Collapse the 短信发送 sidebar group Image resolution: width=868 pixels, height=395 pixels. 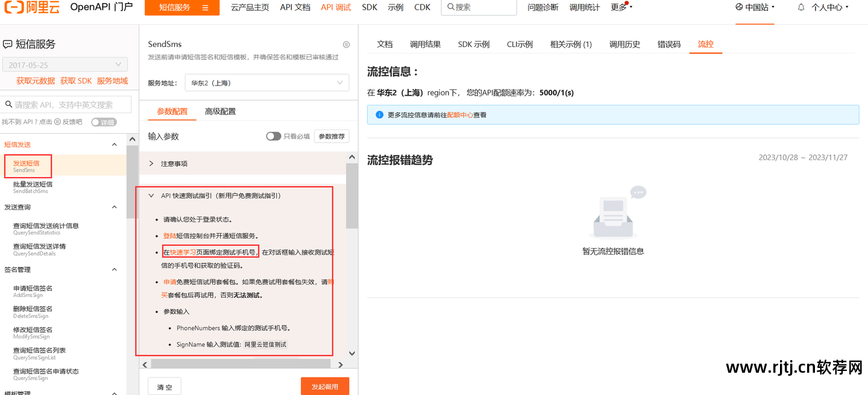point(115,145)
